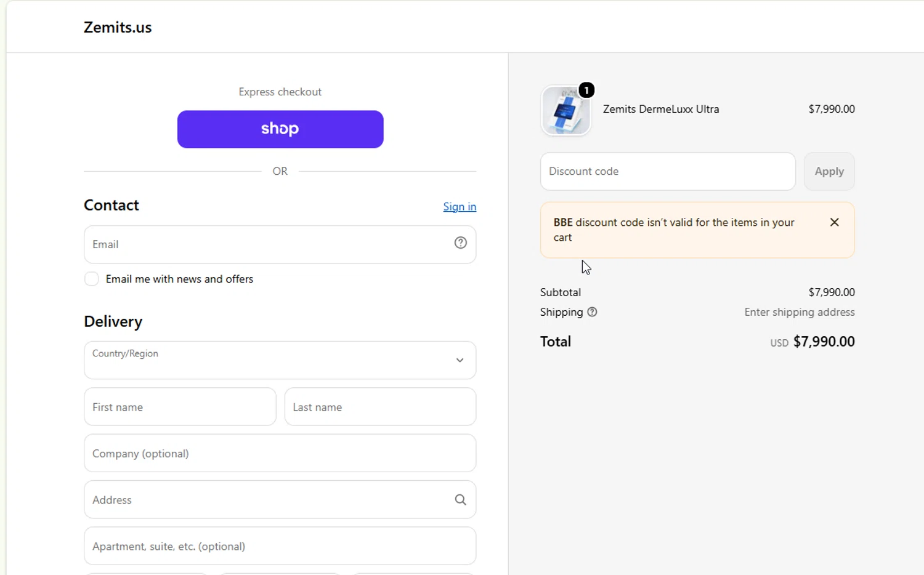Click the Delivery section heading
This screenshot has width=924, height=575.
pyautogui.click(x=113, y=321)
